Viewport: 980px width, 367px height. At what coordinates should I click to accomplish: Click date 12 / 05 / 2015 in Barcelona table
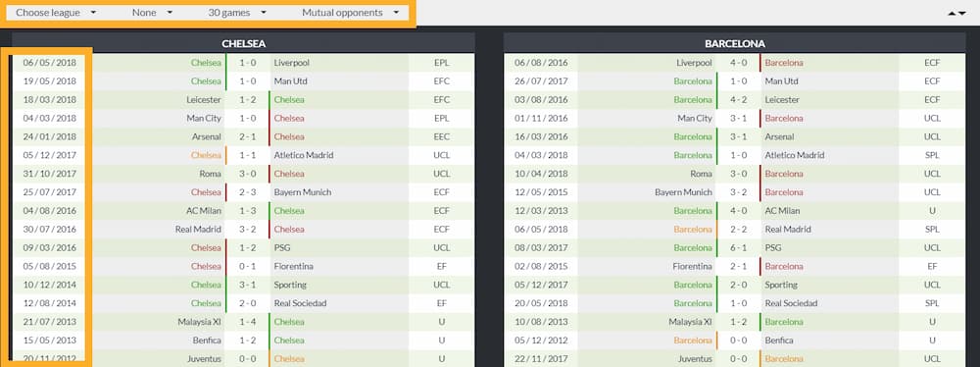(541, 192)
